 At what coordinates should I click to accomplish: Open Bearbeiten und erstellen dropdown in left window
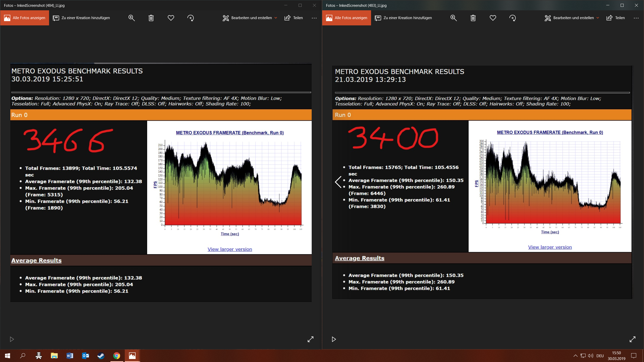pos(250,18)
